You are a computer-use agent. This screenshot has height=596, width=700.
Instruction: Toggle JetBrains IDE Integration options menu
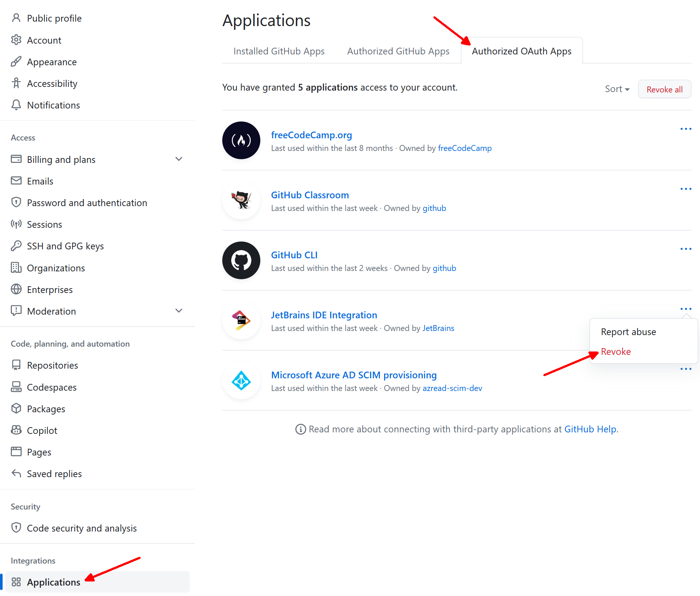pyautogui.click(x=686, y=309)
